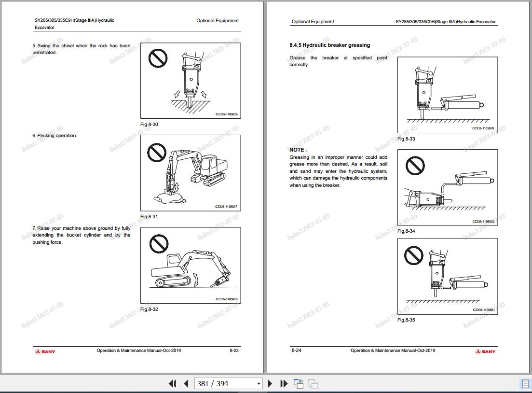This screenshot has width=532, height=393.
Task: Click the greyed next view icon
Action: pyautogui.click(x=313, y=383)
